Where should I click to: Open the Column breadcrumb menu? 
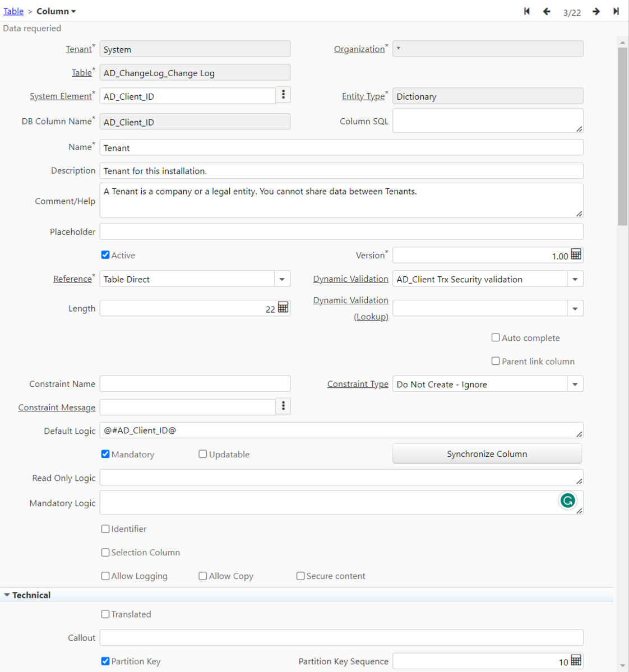[x=56, y=11]
